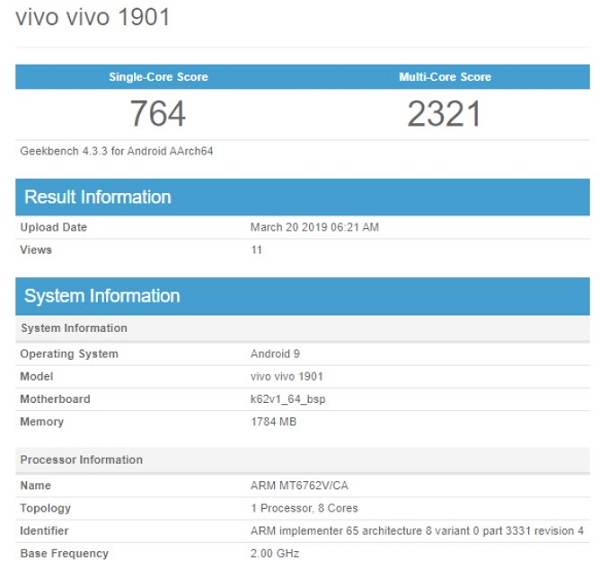Click the Result Information section header
This screenshot has width=600, height=578.
click(x=97, y=197)
